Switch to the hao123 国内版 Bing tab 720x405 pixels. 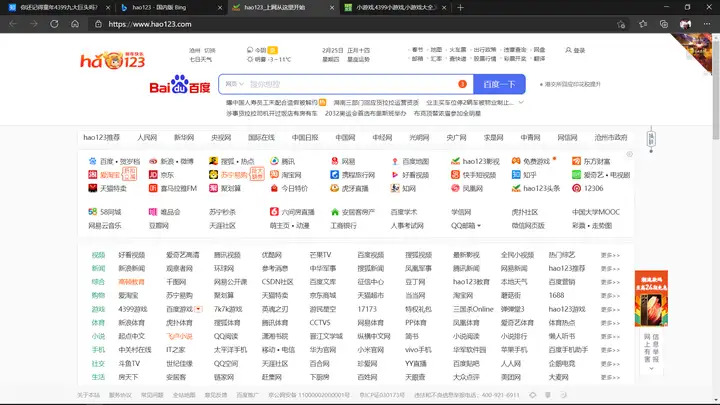click(x=171, y=7)
